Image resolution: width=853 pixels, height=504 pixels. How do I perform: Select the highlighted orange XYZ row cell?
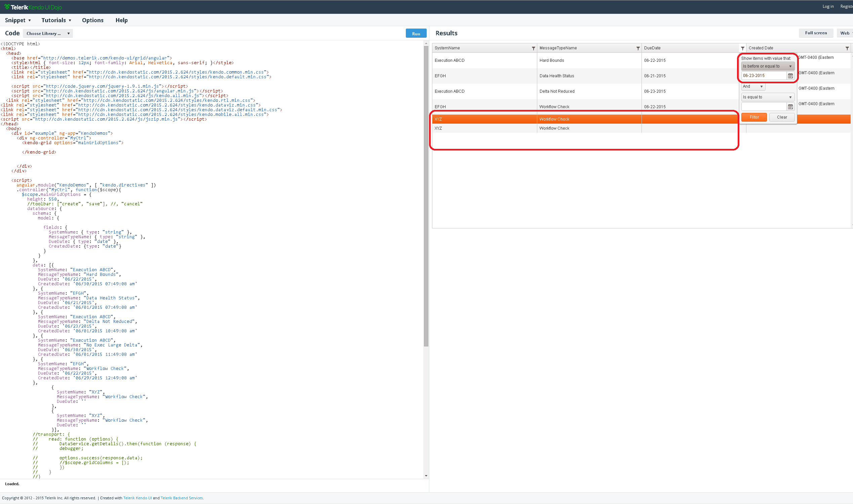click(484, 119)
